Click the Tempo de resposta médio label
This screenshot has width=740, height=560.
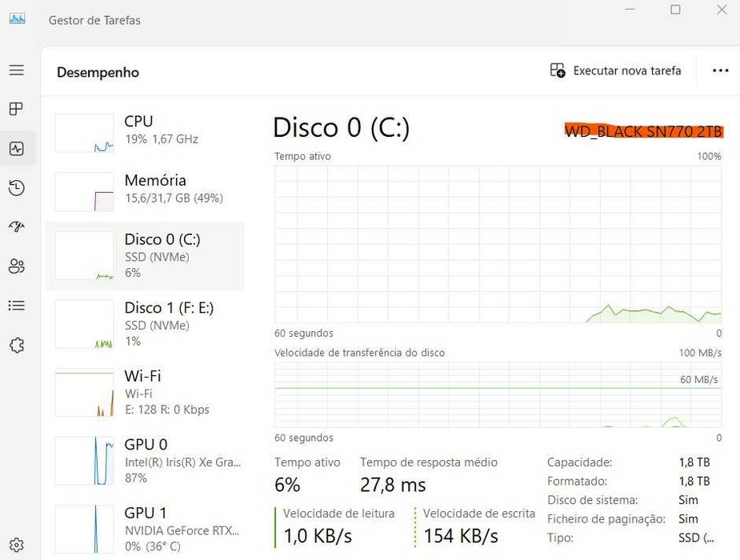pos(429,462)
